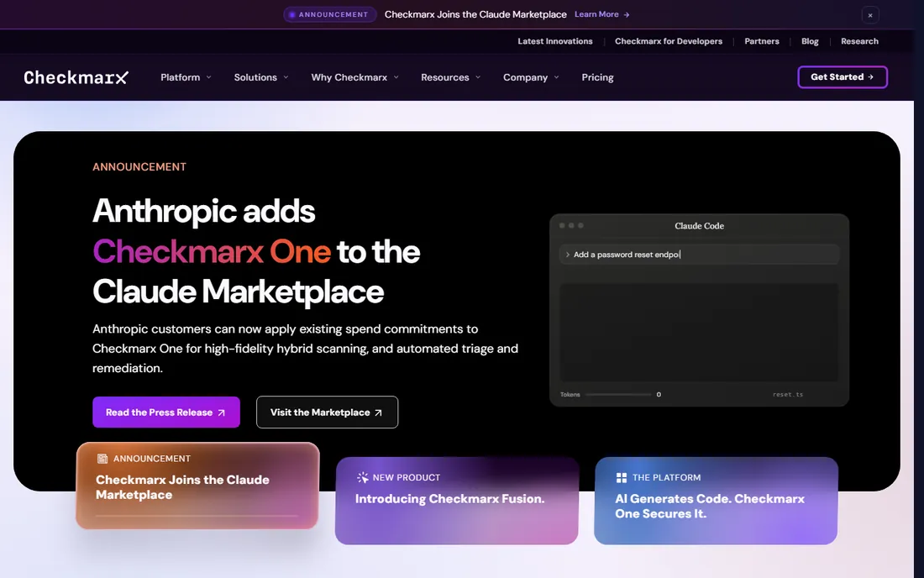Click Visit the Marketplace button
924x578 pixels.
coord(327,412)
